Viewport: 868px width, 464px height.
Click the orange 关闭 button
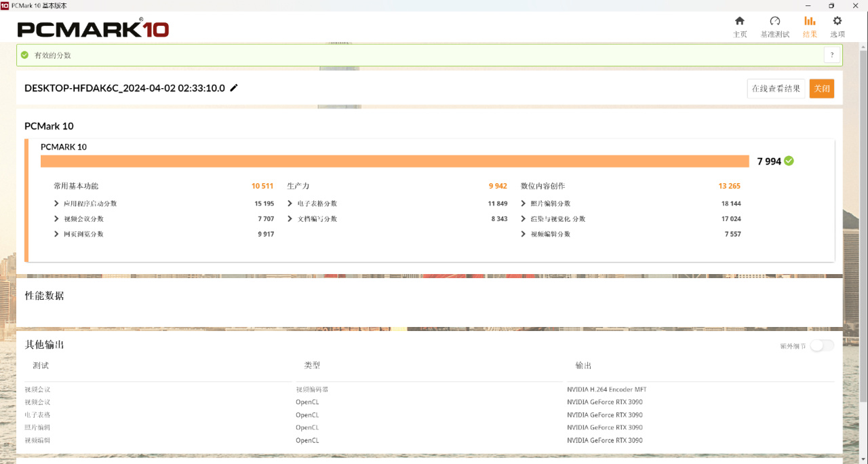[x=822, y=88]
